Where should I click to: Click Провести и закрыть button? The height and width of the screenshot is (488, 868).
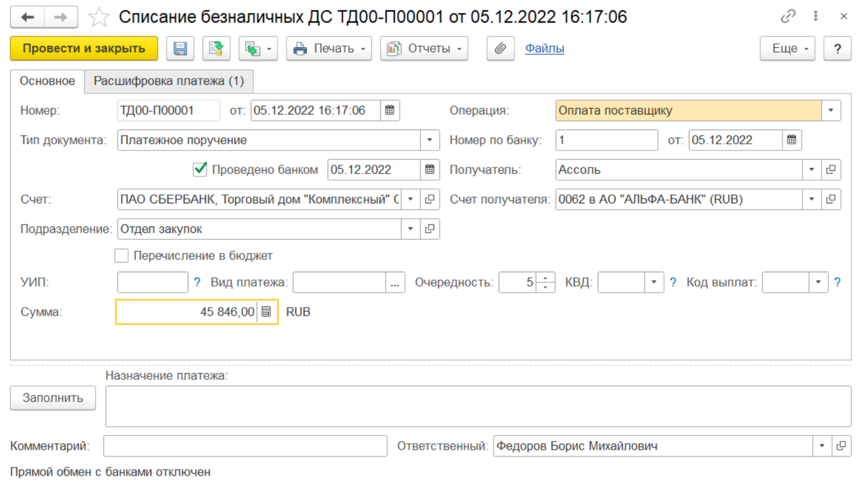click(x=84, y=48)
